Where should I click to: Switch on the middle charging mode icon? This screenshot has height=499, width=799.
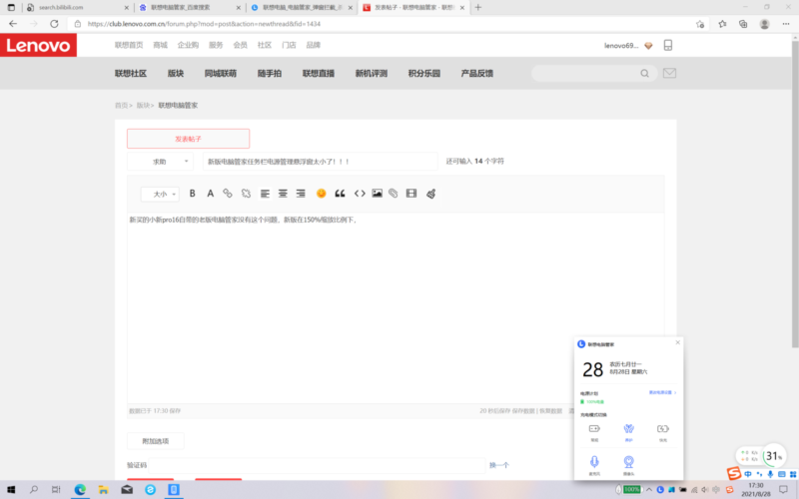[629, 429]
